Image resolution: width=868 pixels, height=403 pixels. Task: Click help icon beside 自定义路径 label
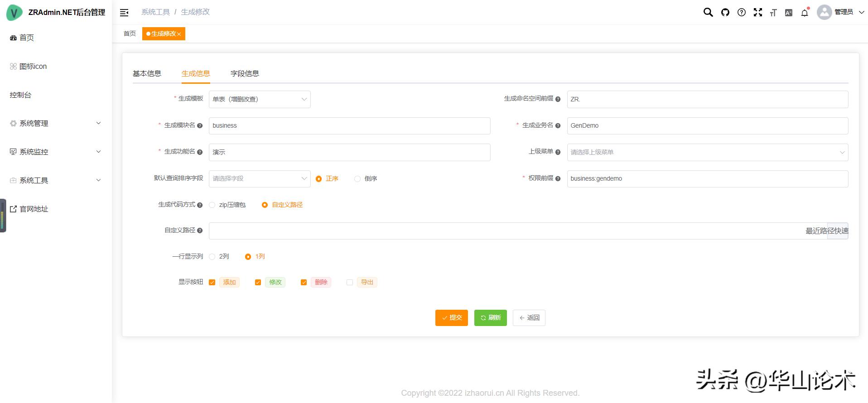[x=200, y=230]
